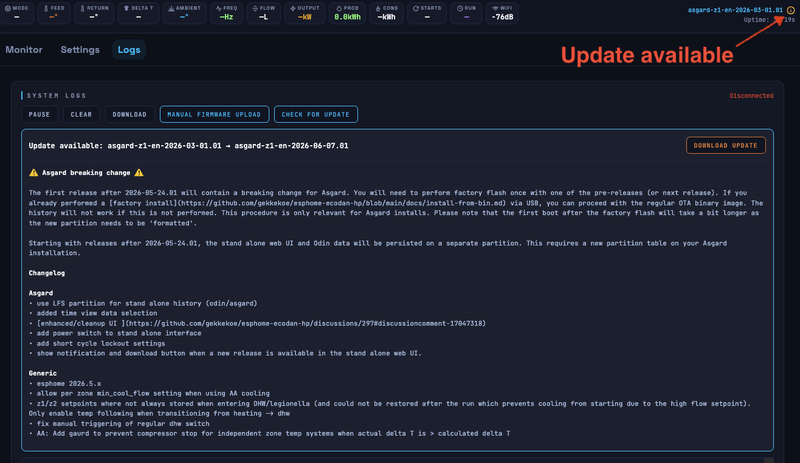The image size is (800, 463).
Task: Open the Settings tab
Action: pos(80,50)
